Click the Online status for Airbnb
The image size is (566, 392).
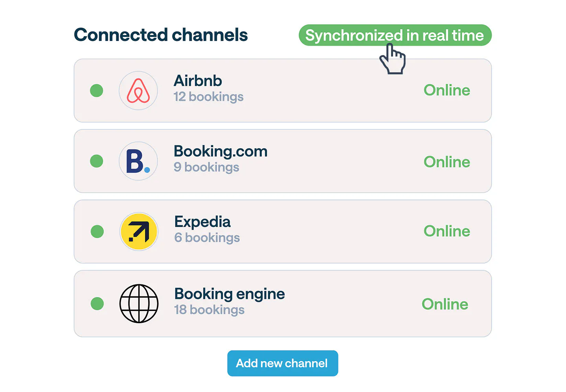click(x=447, y=90)
